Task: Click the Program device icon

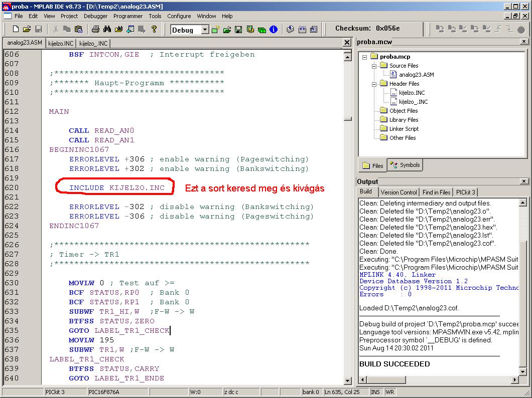Action: click(x=440, y=29)
